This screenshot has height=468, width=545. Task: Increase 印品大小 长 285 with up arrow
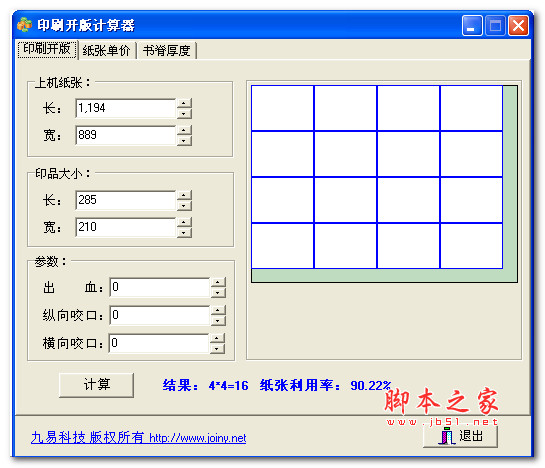[x=184, y=195]
